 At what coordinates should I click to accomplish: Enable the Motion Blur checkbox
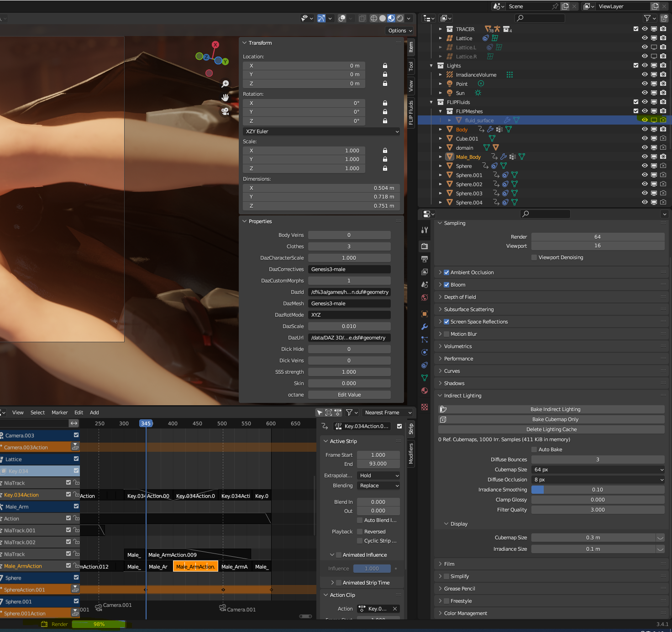click(446, 334)
